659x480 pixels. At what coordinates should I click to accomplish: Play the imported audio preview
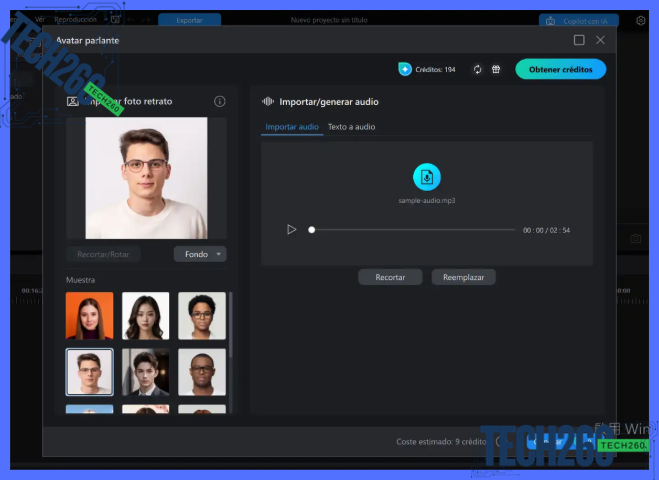point(291,229)
